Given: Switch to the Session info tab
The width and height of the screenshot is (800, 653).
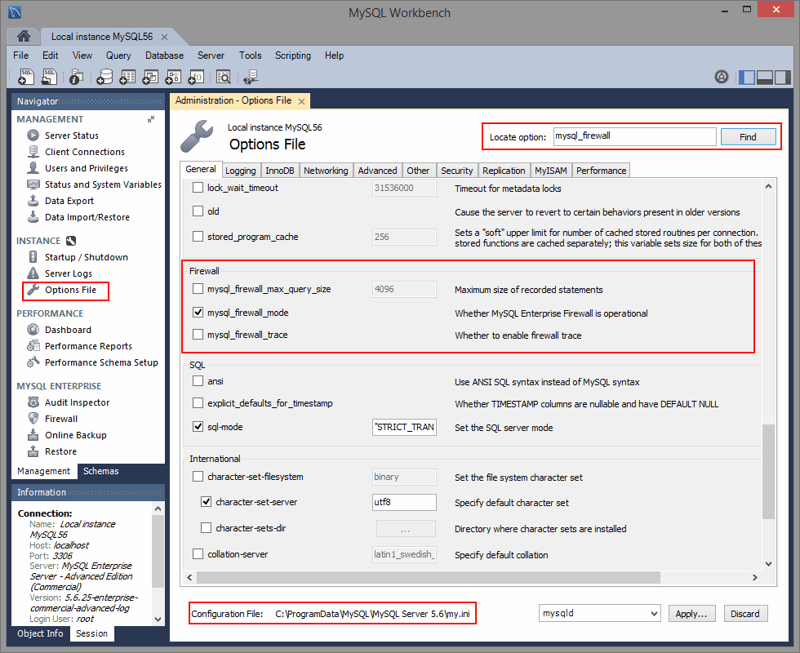Looking at the screenshot, I should pyautogui.click(x=92, y=634).
